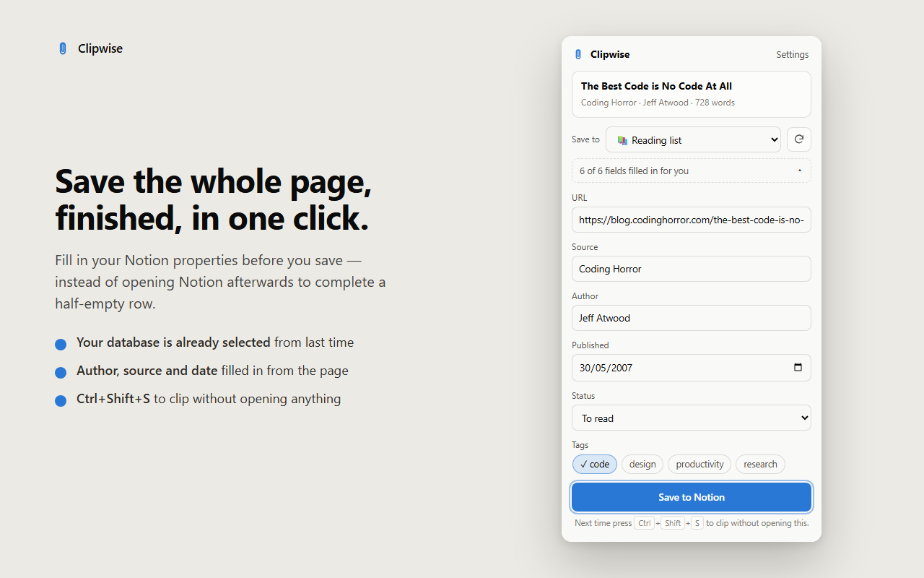Click the 'Status' label above the dropdown
Image resolution: width=924 pixels, height=578 pixels.
(583, 396)
